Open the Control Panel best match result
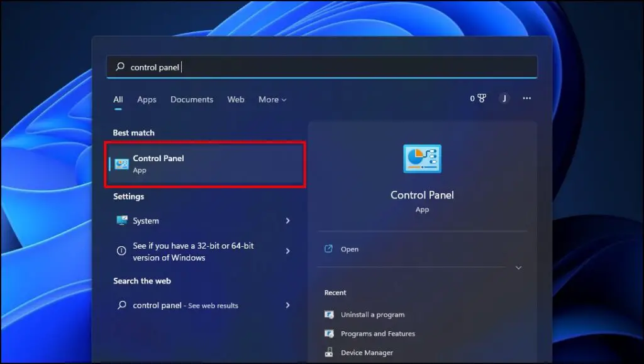The width and height of the screenshot is (644, 364). (205, 164)
